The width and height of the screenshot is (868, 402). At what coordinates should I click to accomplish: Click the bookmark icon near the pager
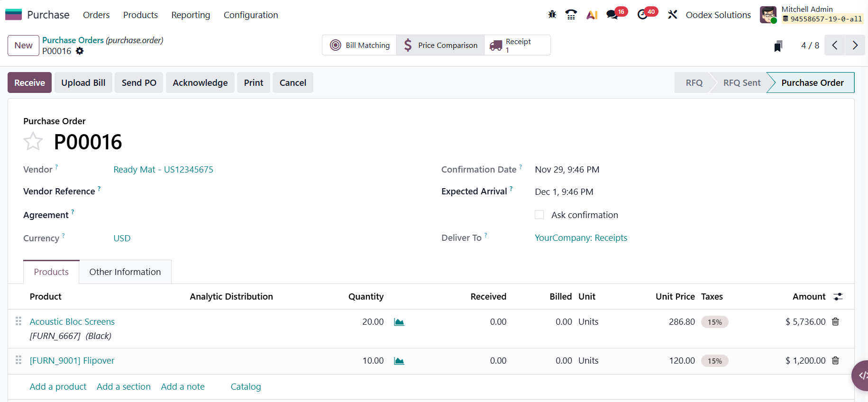(778, 46)
